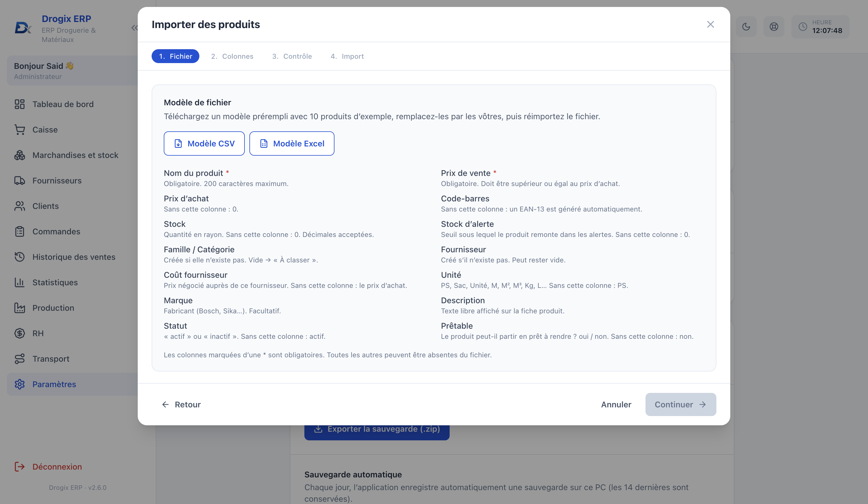The image size is (868, 504).
Task: Click the 'Coût fournisseur' field label
Action: pyautogui.click(x=196, y=275)
